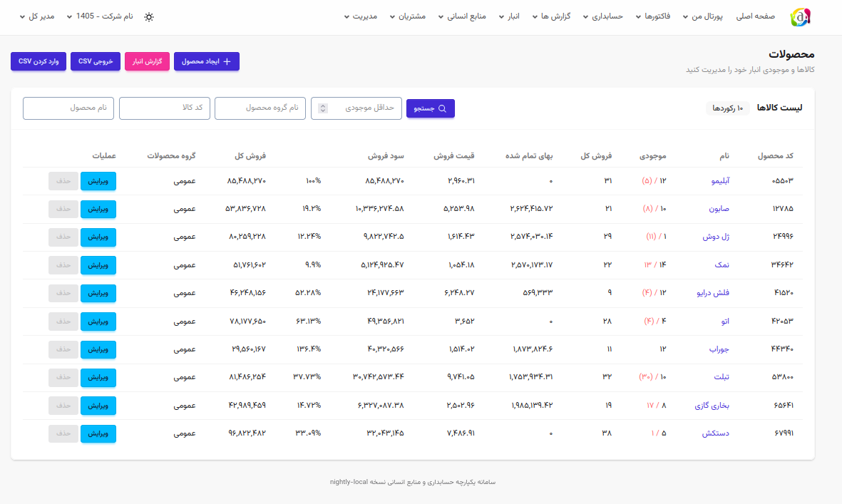Click ویرایش for the صابون row

(x=98, y=210)
